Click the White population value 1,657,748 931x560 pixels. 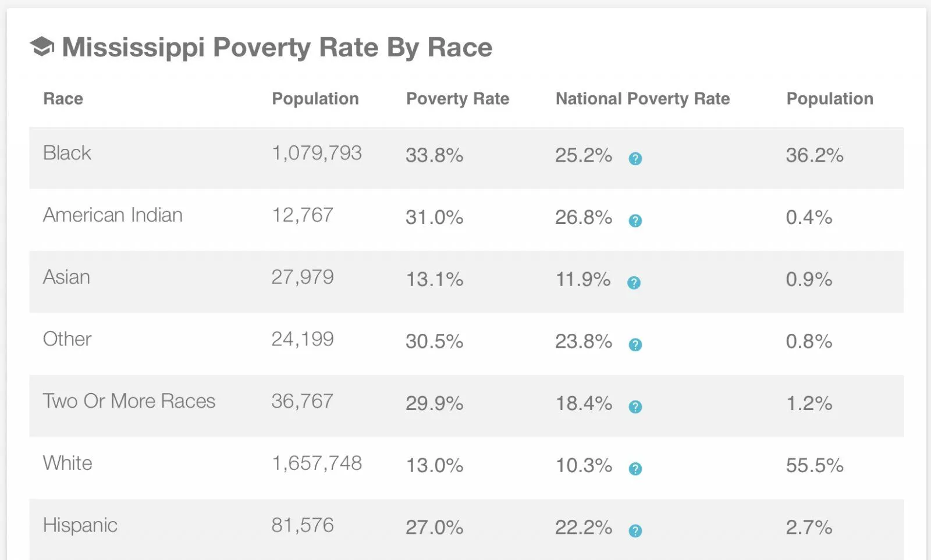(x=317, y=463)
